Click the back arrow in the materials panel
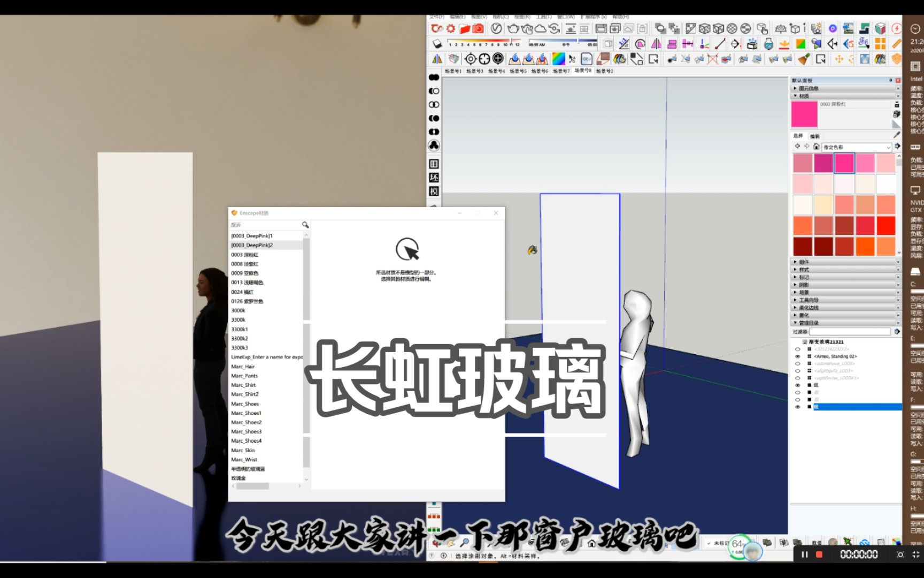This screenshot has width=924, height=578. click(x=798, y=146)
